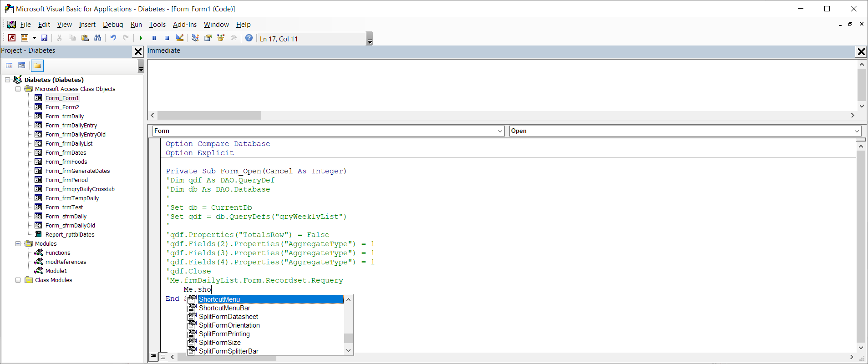
Task: Open the Tools menu
Action: 157,25
